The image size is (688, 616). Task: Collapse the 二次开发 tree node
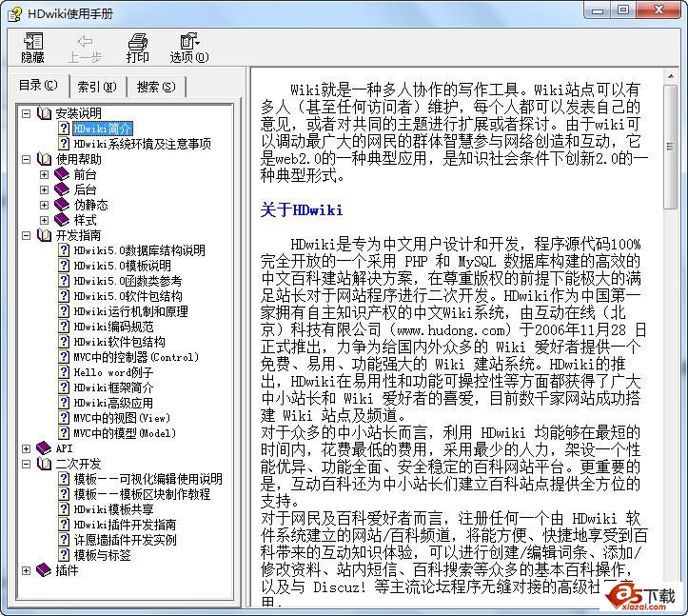(27, 464)
